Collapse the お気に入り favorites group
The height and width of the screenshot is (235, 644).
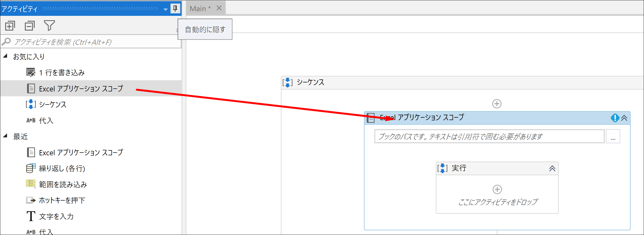pyautogui.click(x=5, y=56)
